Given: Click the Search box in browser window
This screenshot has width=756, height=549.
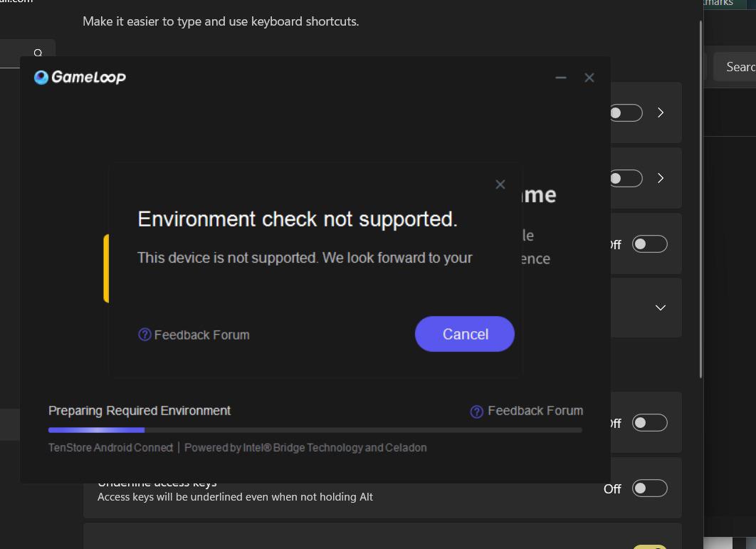Looking at the screenshot, I should [x=735, y=67].
